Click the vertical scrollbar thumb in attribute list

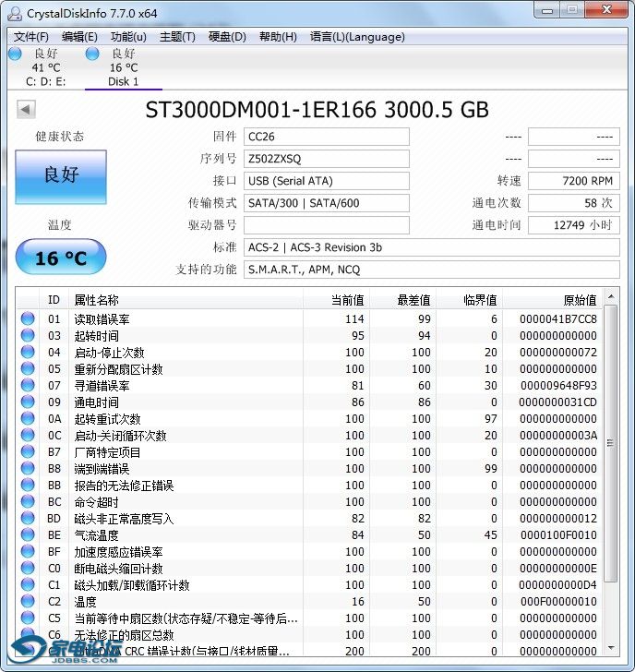pos(611,444)
